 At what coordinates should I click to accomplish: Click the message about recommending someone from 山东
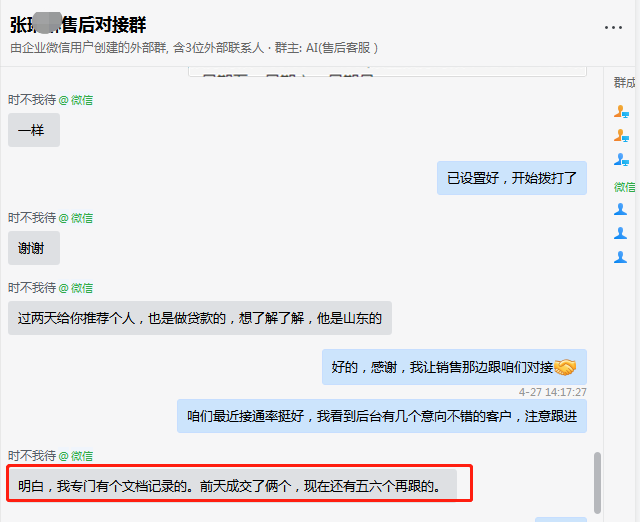coord(200,318)
